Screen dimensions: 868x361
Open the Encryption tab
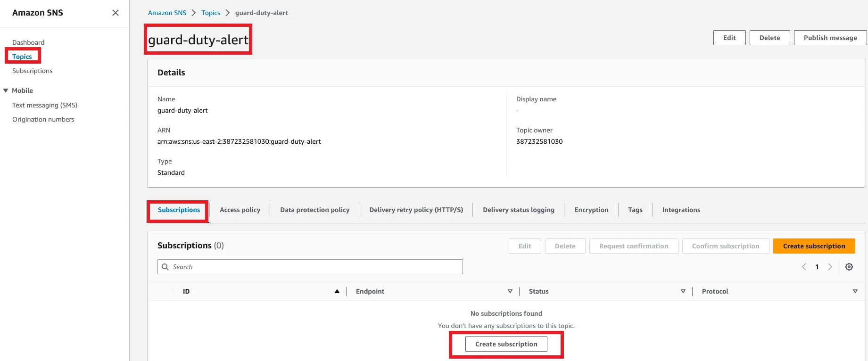click(x=591, y=210)
